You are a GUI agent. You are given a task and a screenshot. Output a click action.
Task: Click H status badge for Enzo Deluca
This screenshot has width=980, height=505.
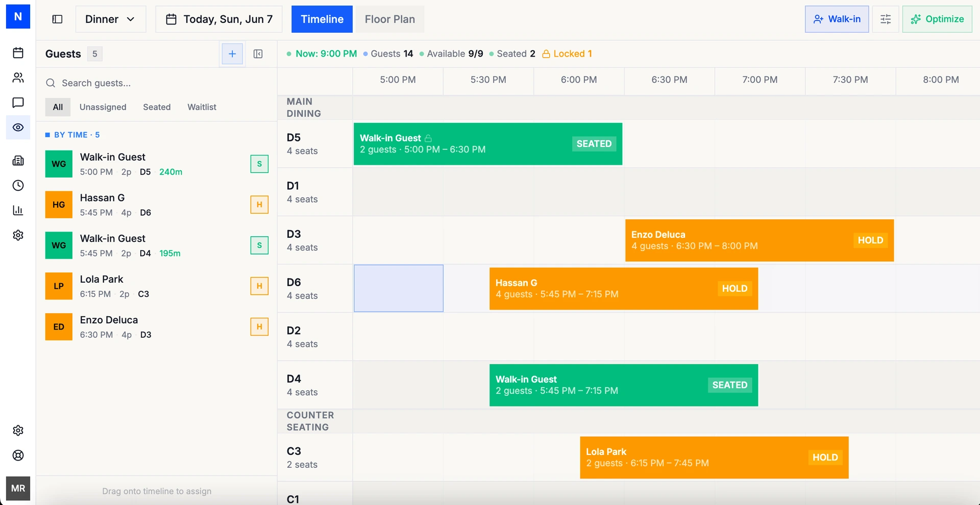pos(259,327)
